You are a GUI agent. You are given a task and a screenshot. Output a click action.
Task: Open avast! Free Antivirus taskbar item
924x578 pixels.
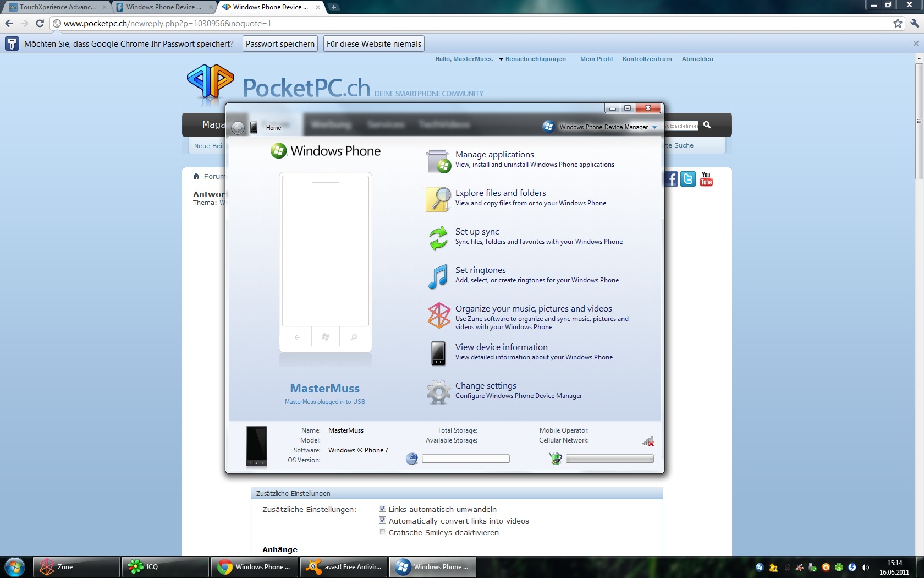(x=344, y=567)
